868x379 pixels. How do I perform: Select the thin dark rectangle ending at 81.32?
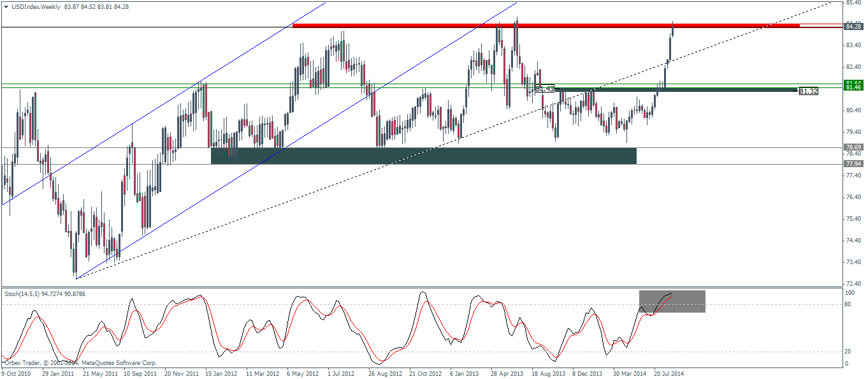click(x=676, y=90)
